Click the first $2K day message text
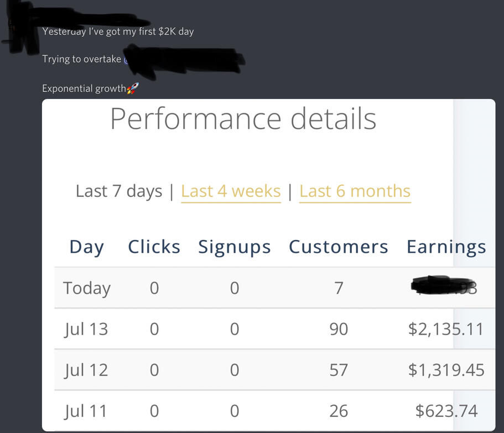 [118, 32]
